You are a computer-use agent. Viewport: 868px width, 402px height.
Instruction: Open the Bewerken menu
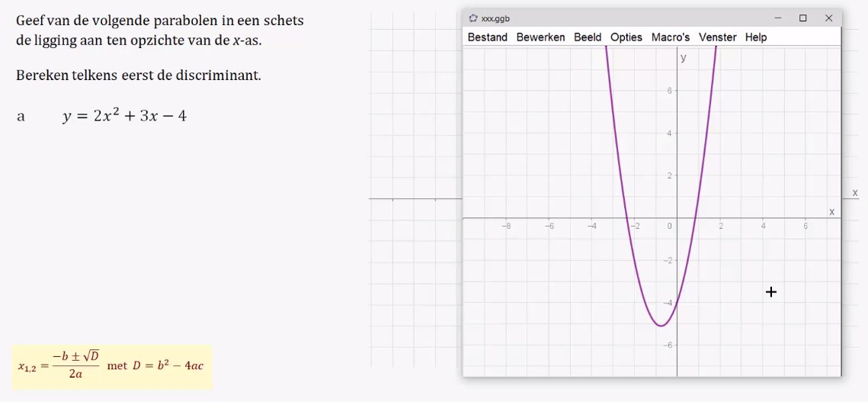point(540,37)
